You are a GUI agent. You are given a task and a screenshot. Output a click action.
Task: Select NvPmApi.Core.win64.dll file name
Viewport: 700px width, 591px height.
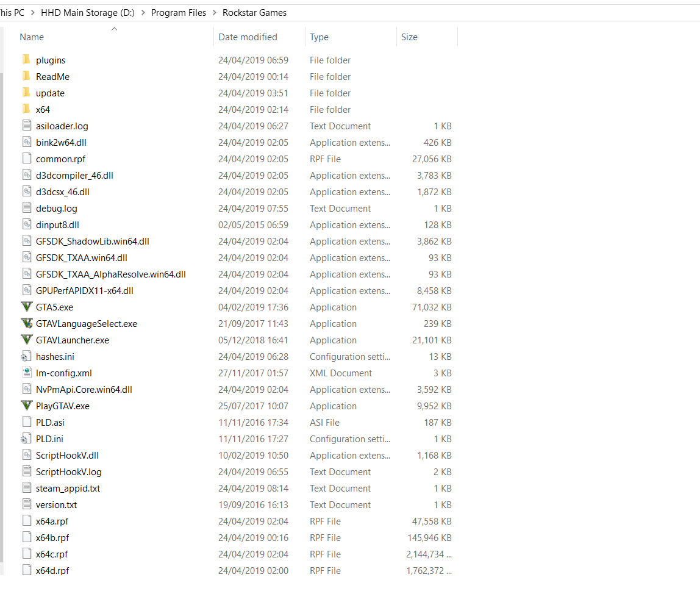click(x=84, y=390)
